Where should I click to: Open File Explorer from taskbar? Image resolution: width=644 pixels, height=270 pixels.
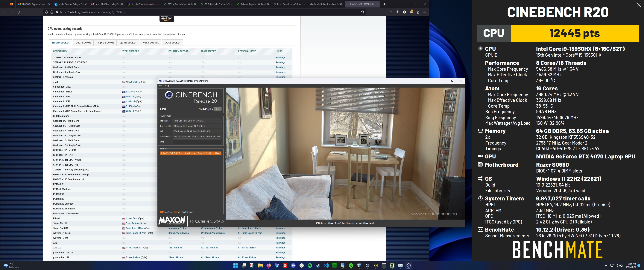(260, 265)
